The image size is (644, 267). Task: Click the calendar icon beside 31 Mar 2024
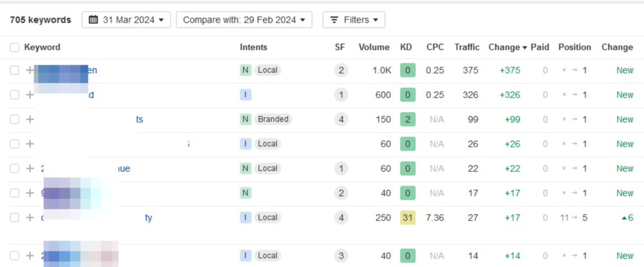pyautogui.click(x=94, y=20)
